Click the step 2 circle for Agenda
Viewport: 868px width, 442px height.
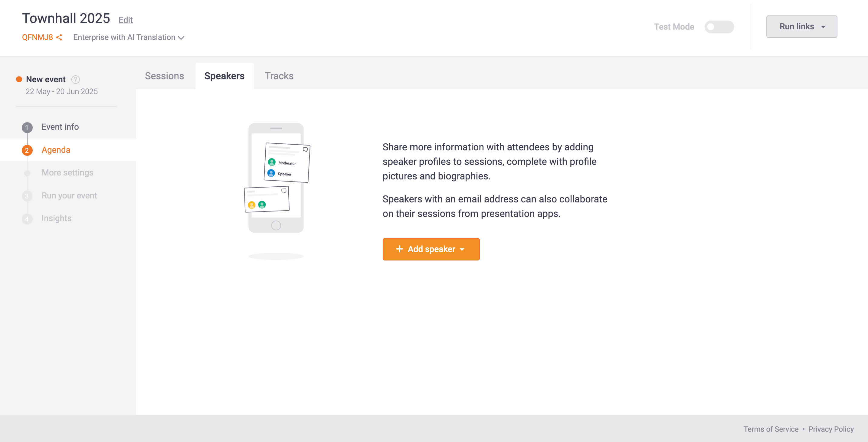point(27,150)
